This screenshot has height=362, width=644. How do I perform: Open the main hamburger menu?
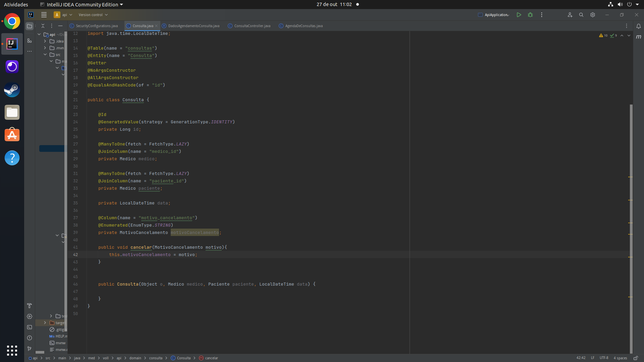click(x=44, y=15)
